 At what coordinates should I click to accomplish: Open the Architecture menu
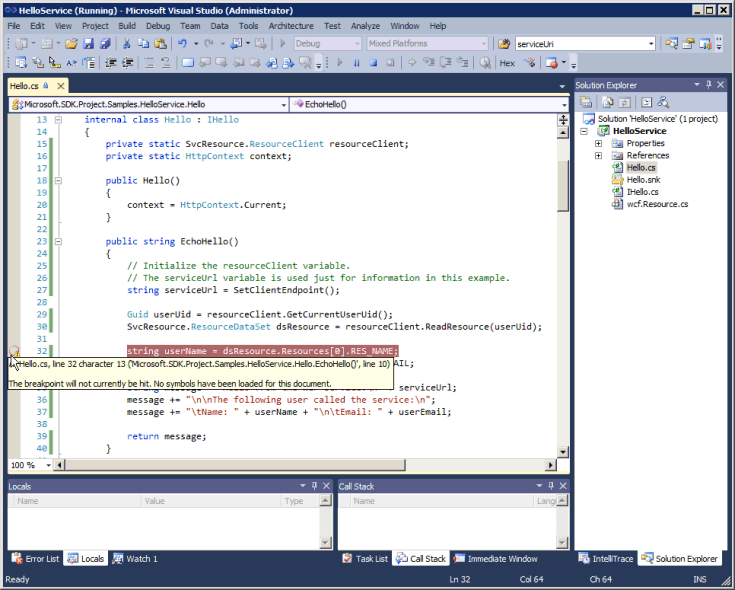[291, 26]
